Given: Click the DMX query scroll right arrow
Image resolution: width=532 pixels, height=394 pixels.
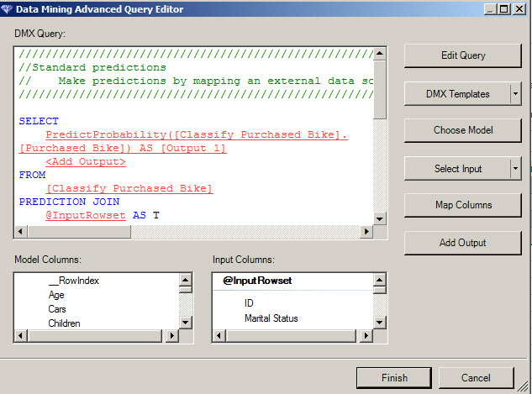Looking at the screenshot, I should 366,232.
